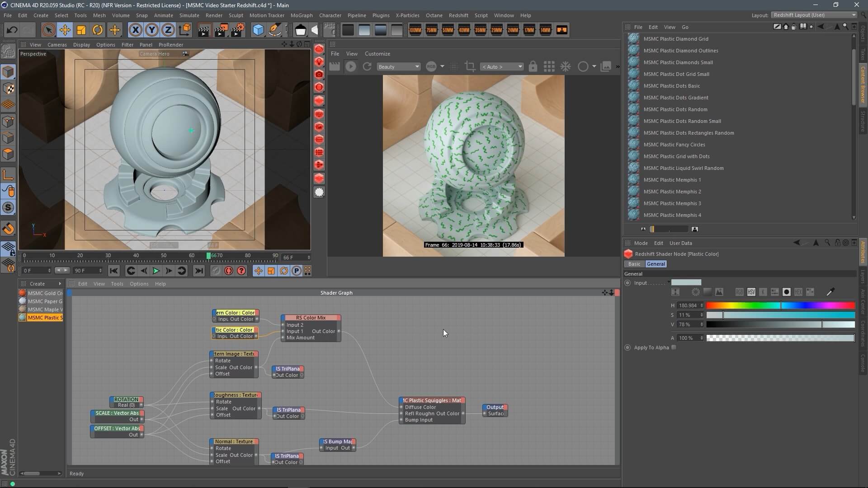Start the Redshift RenderView IPR play button
Screen dimensions: 868x488
(350, 66)
